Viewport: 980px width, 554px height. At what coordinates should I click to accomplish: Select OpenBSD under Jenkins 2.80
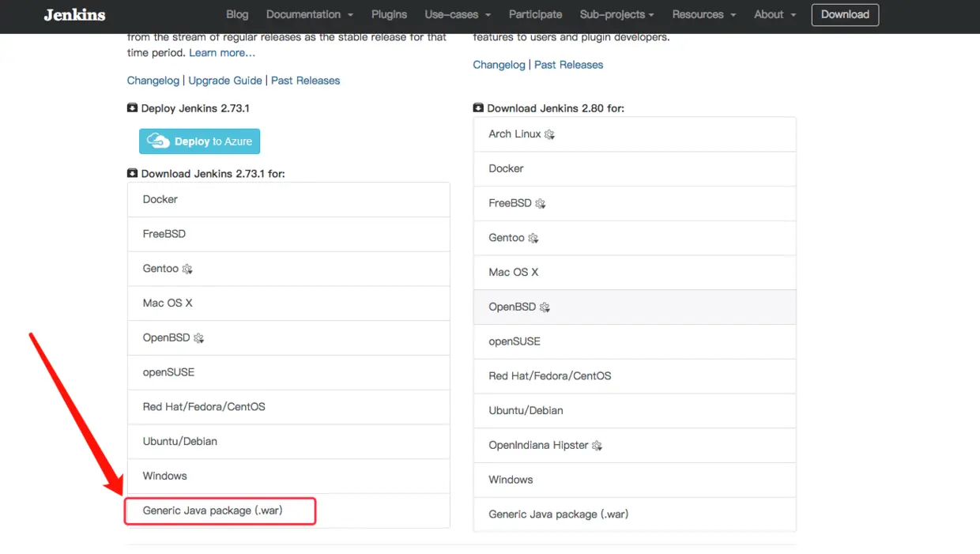coord(635,307)
